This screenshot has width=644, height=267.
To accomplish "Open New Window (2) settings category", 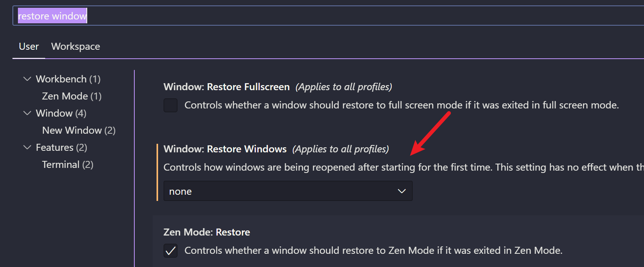I will (x=79, y=130).
